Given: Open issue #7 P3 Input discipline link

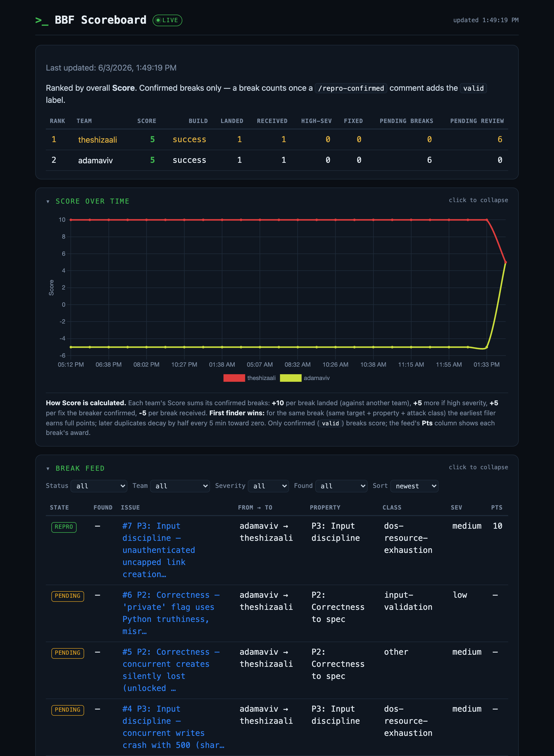Looking at the screenshot, I should 159,550.
